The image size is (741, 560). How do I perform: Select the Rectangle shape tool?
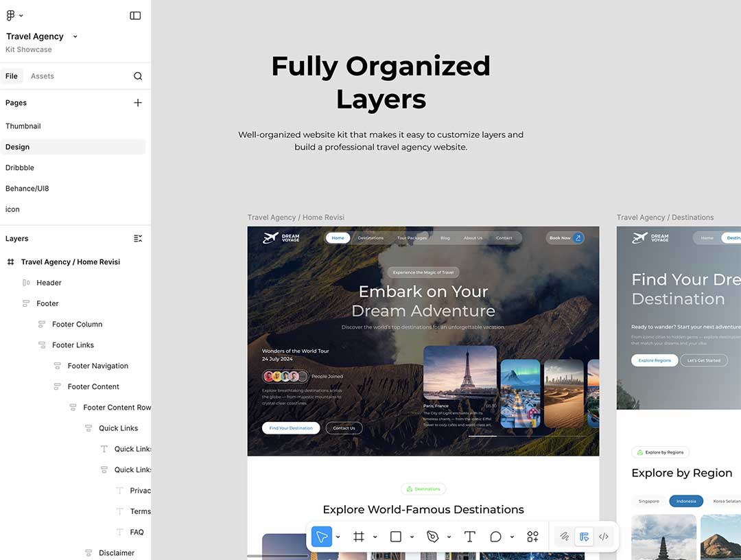coord(396,537)
